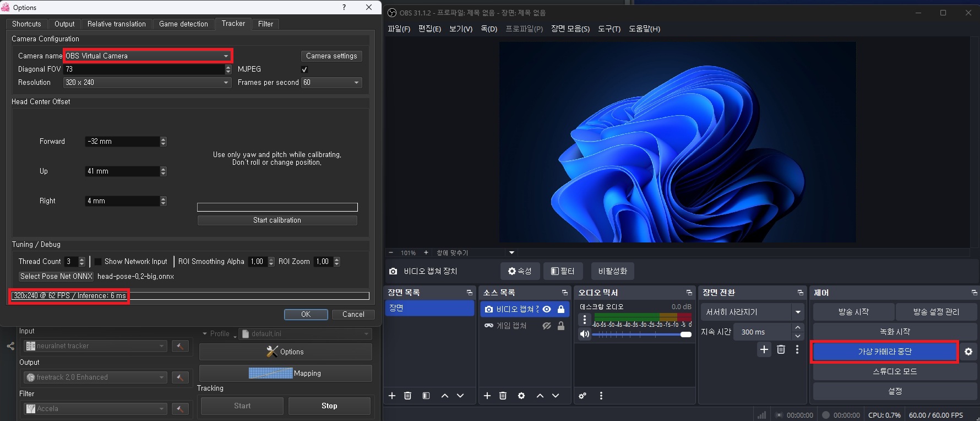Image resolution: width=980 pixels, height=421 pixels.
Task: Open desktop audio three-dot options menu
Action: point(585,320)
